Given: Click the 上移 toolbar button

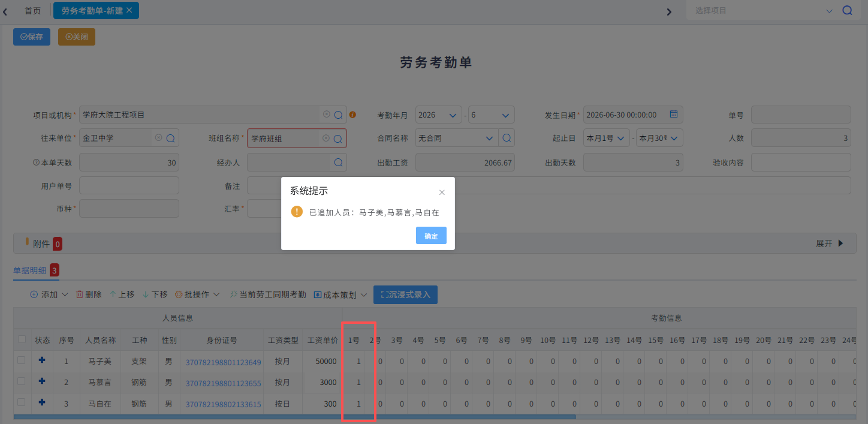Looking at the screenshot, I should coord(122,294).
